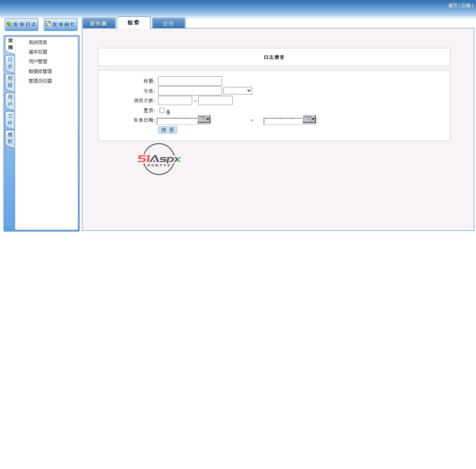Open the 空白 tab

click(x=168, y=23)
